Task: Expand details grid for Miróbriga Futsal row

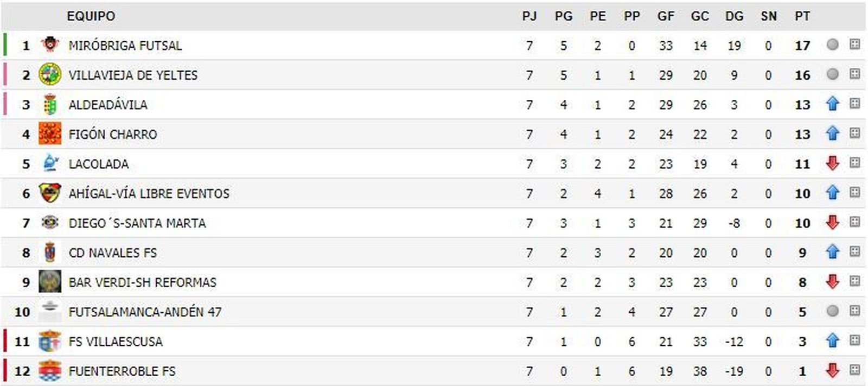Action: point(854,45)
